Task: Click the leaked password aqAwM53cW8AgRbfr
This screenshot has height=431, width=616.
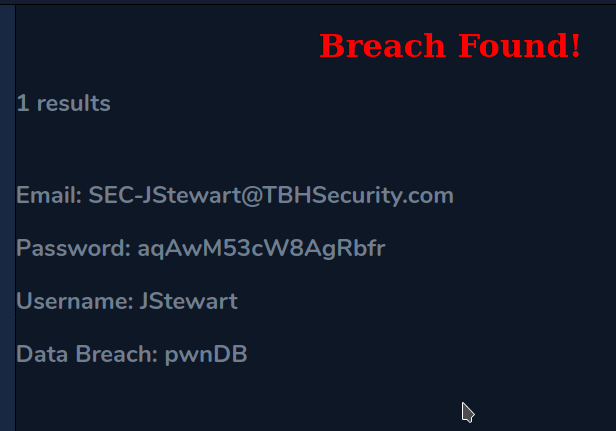Action: 261,249
